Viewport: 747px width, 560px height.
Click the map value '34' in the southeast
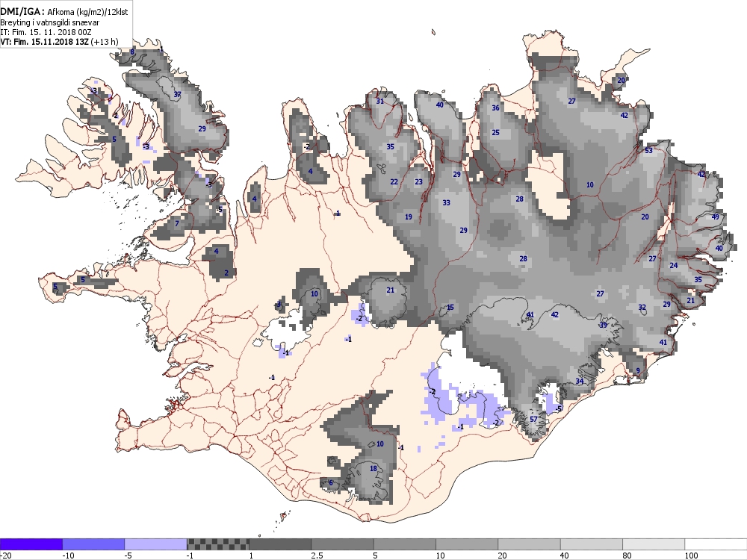click(580, 382)
